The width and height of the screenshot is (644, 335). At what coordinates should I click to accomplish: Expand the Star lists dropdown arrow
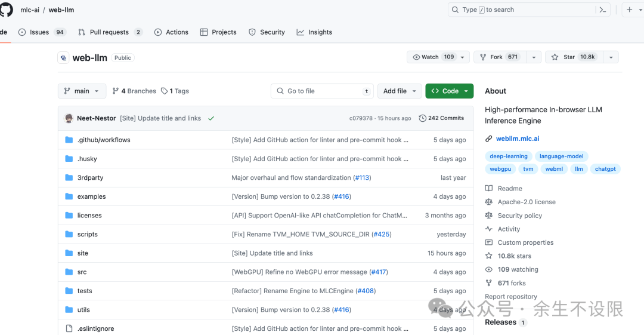pyautogui.click(x=611, y=57)
